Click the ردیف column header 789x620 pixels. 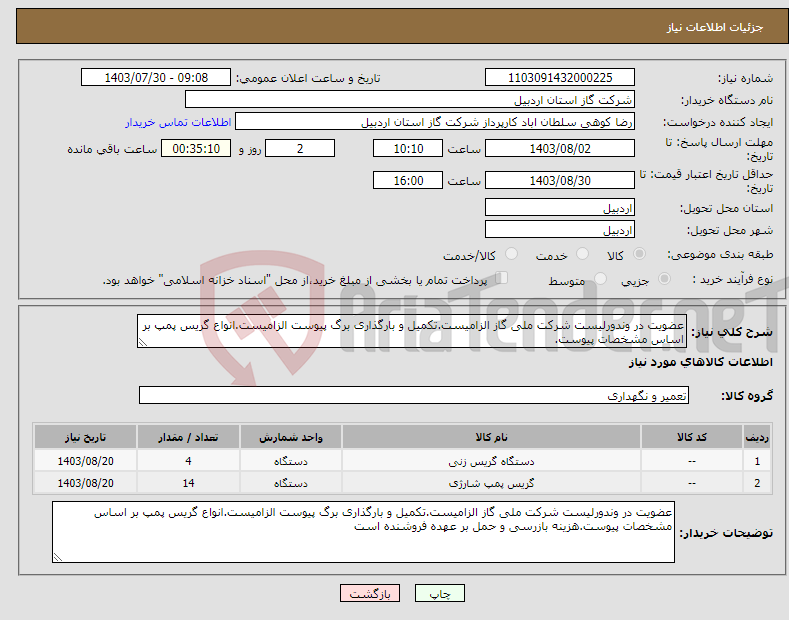pos(757,437)
